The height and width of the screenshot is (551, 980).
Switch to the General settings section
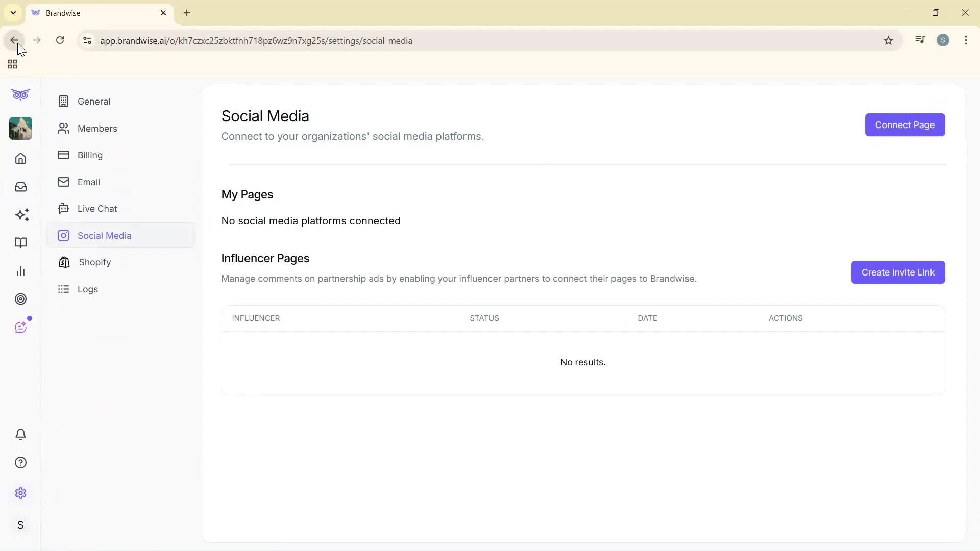[93, 101]
